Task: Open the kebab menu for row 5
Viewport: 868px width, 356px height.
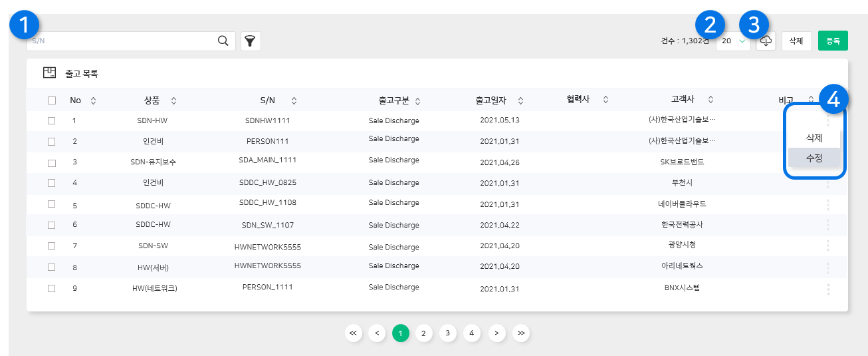Action: [827, 204]
